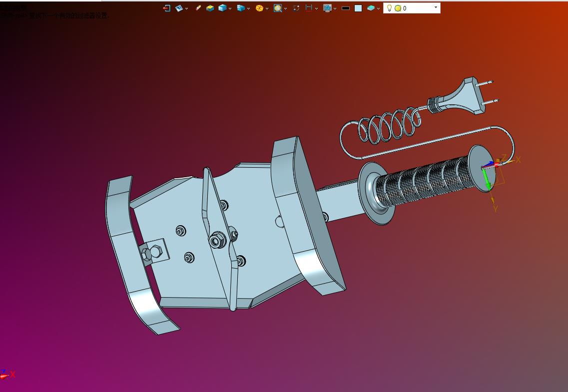Open the teal layer icon dropdown arrow
Image resolution: width=568 pixels, height=392 pixels.
coord(378,8)
